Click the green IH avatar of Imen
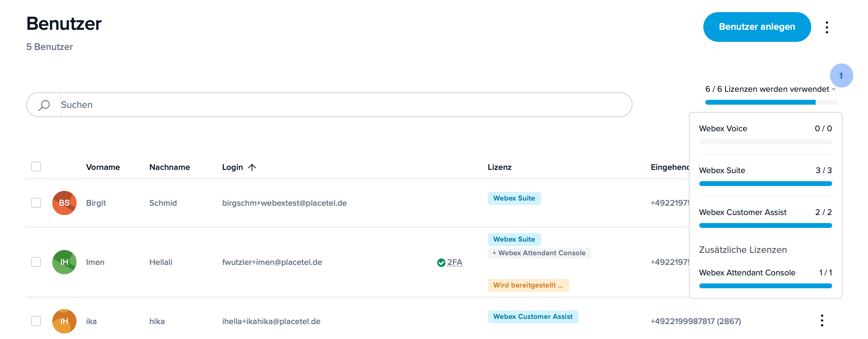The image size is (868, 339). (64, 262)
